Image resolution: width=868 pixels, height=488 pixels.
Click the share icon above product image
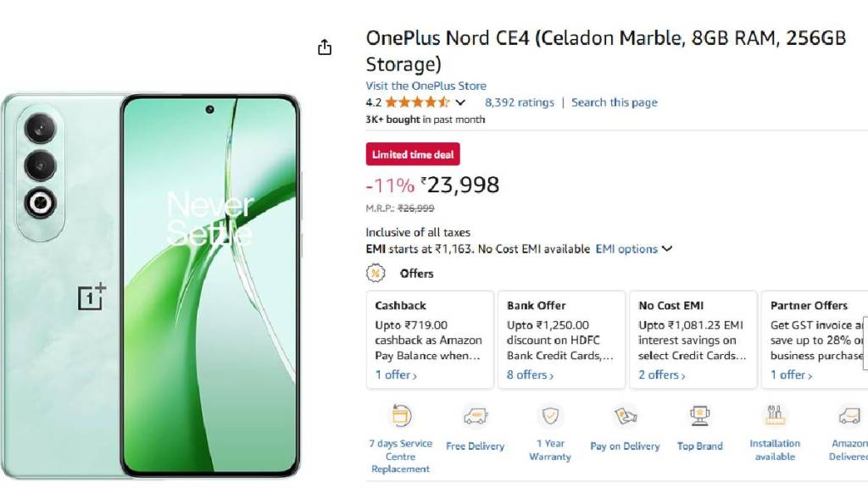325,47
